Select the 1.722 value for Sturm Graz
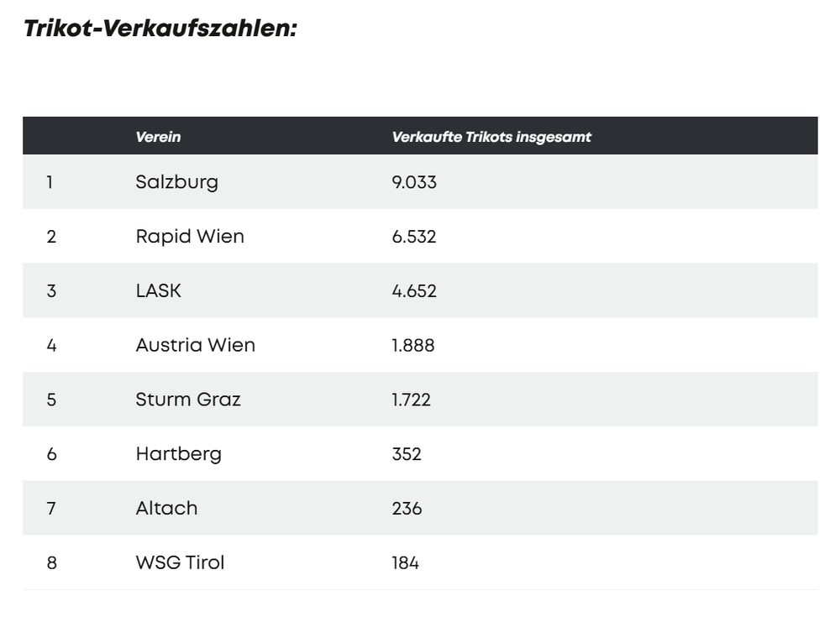This screenshot has height=617, width=840. (411, 400)
